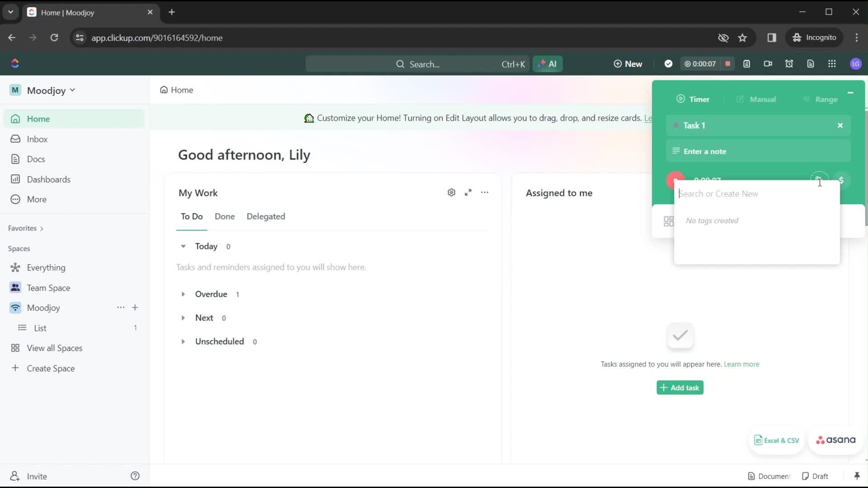Click the billable rate dollar icon
The width and height of the screenshot is (868, 488).
pos(841,179)
